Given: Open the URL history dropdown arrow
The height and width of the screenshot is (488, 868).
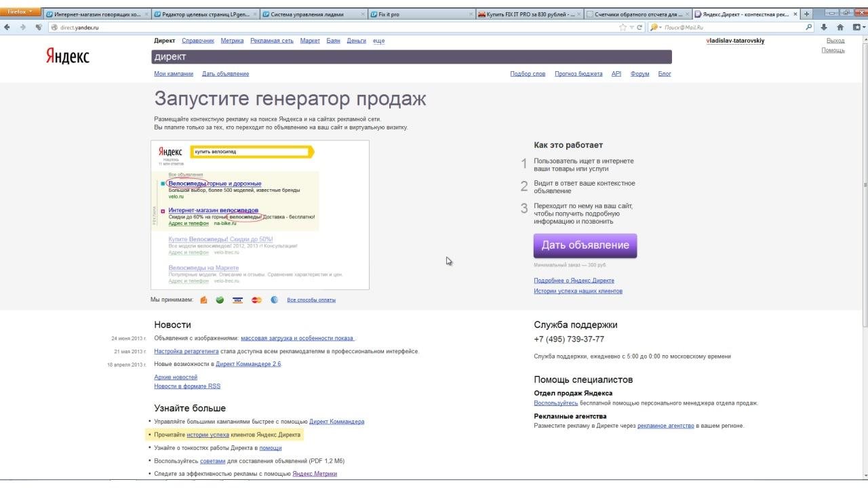Looking at the screenshot, I should pos(631,27).
